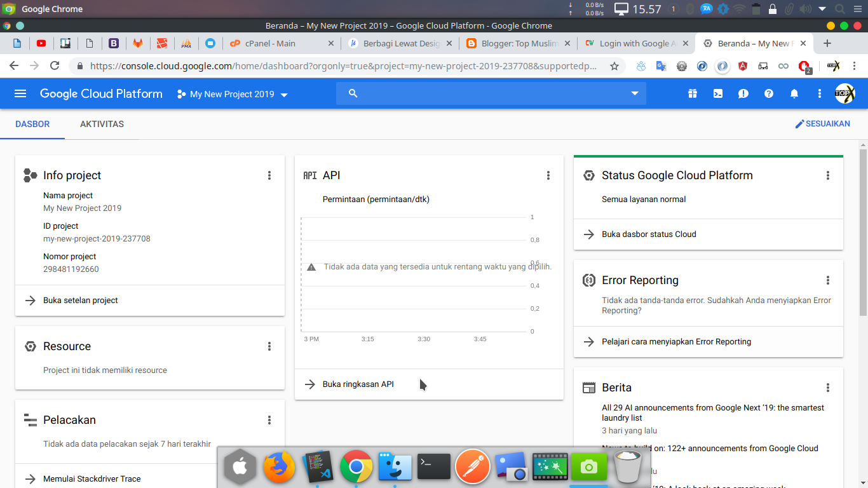Open the gift free trial icon

click(692, 94)
